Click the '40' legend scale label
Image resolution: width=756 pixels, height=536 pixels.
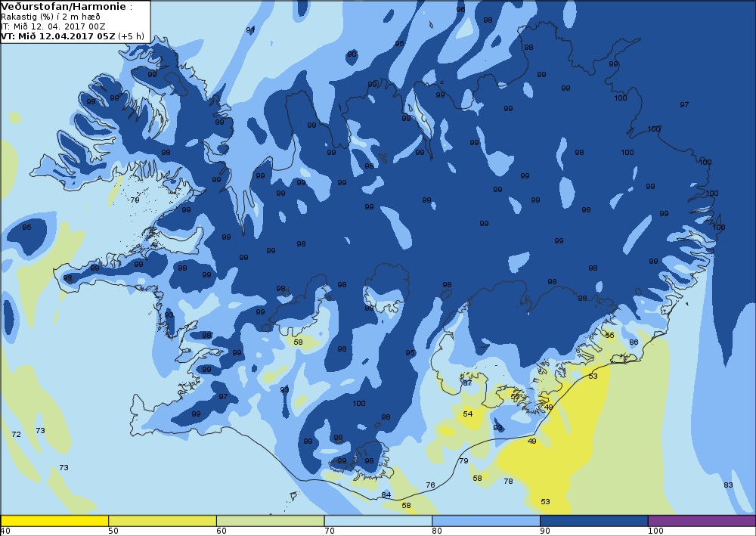pos(5,531)
